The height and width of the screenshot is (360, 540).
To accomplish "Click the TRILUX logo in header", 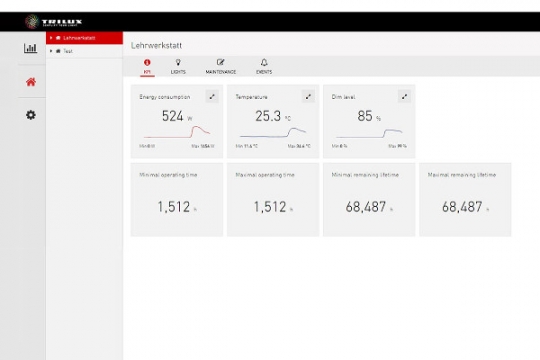I will tap(54, 22).
